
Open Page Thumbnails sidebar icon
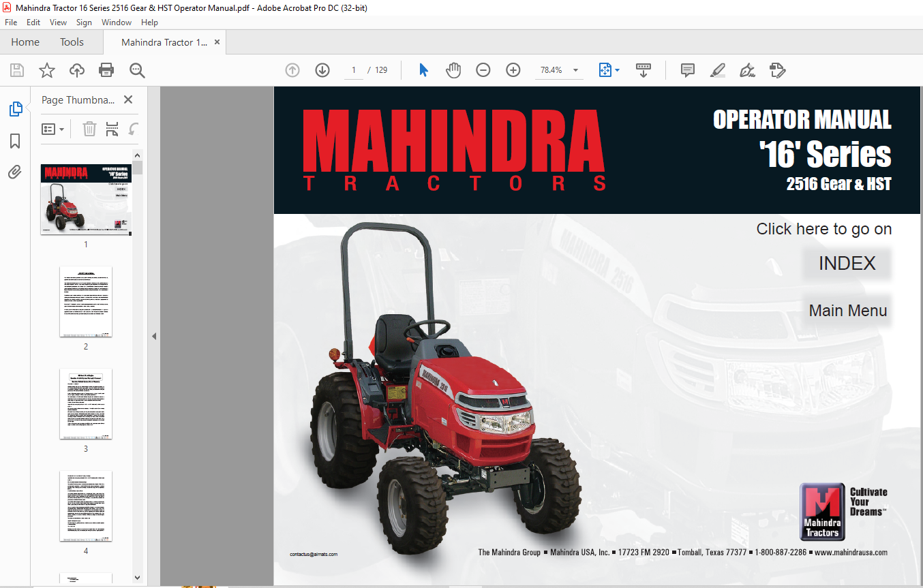[15, 109]
